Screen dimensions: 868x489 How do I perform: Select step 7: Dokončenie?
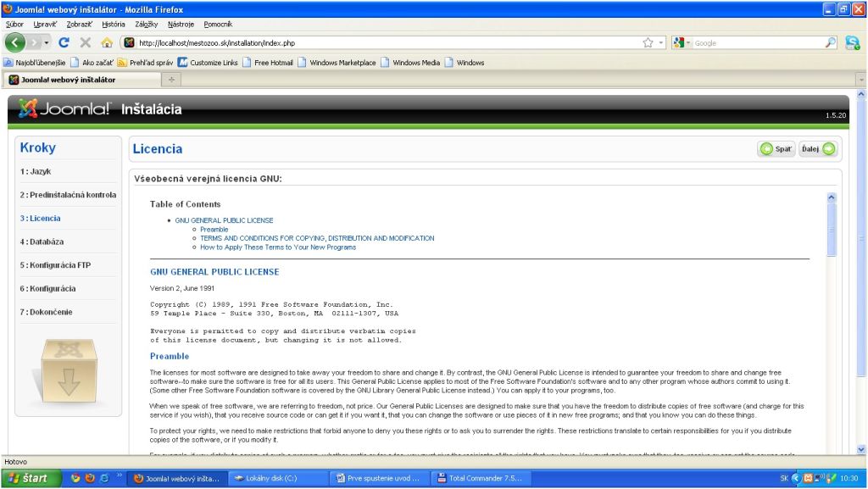click(x=46, y=312)
